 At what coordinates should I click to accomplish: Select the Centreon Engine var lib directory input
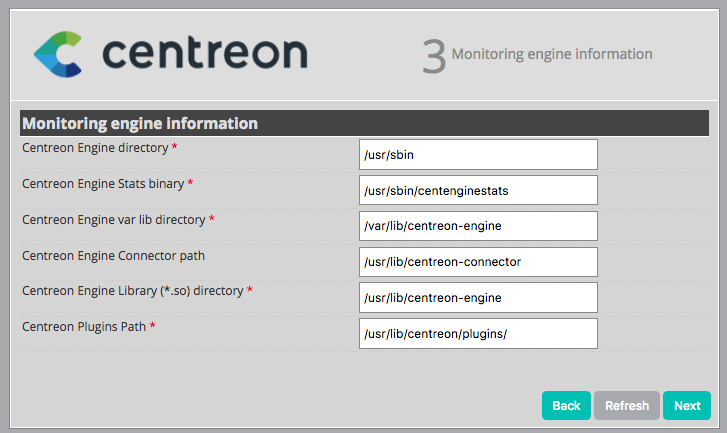click(x=478, y=226)
